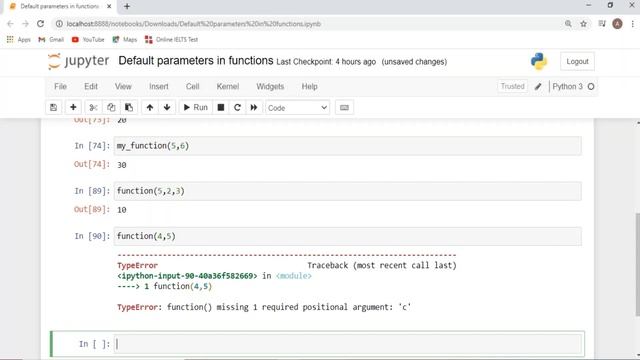This screenshot has width=640, height=360.
Task: Open the command palette keyboard icon
Action: coord(344,108)
